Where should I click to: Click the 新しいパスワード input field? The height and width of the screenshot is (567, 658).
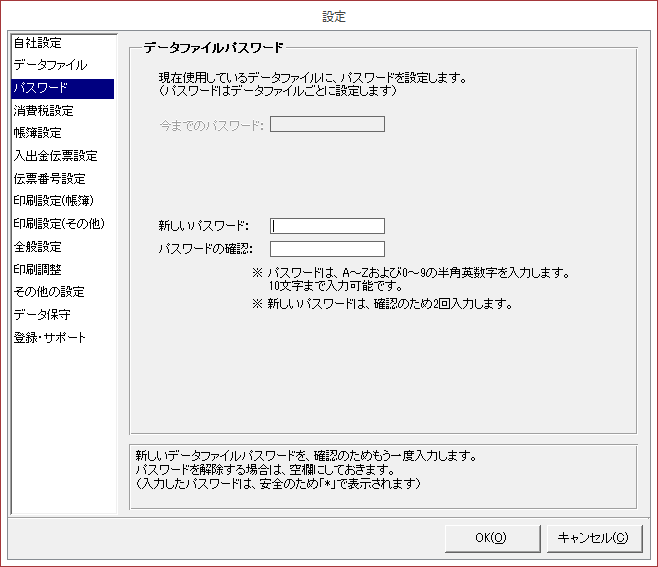click(327, 226)
